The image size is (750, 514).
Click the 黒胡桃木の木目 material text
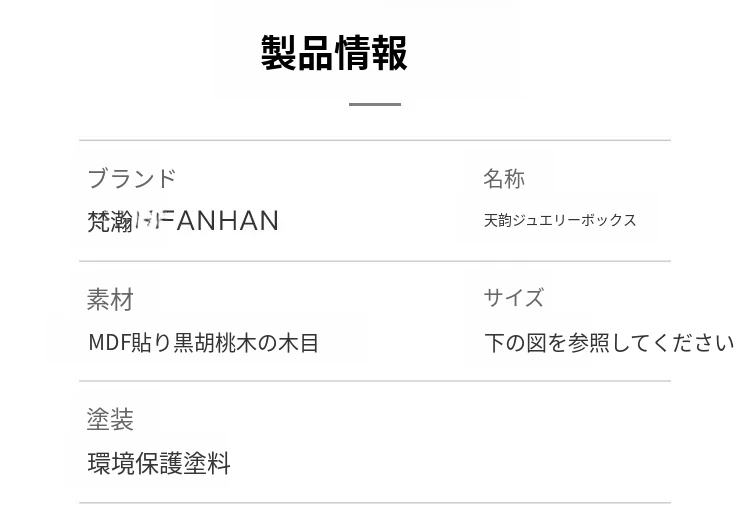[x=246, y=343]
